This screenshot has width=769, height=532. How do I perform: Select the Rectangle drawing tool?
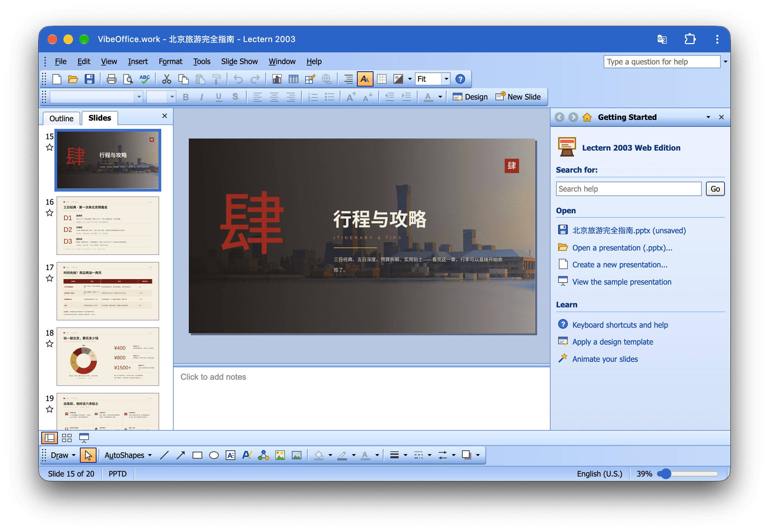(197, 455)
